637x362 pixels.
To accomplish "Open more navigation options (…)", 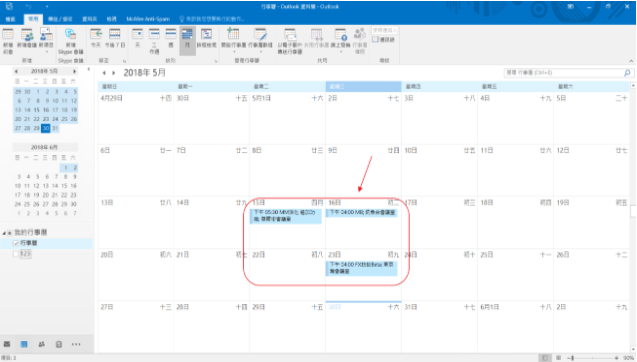I will tap(76, 344).
